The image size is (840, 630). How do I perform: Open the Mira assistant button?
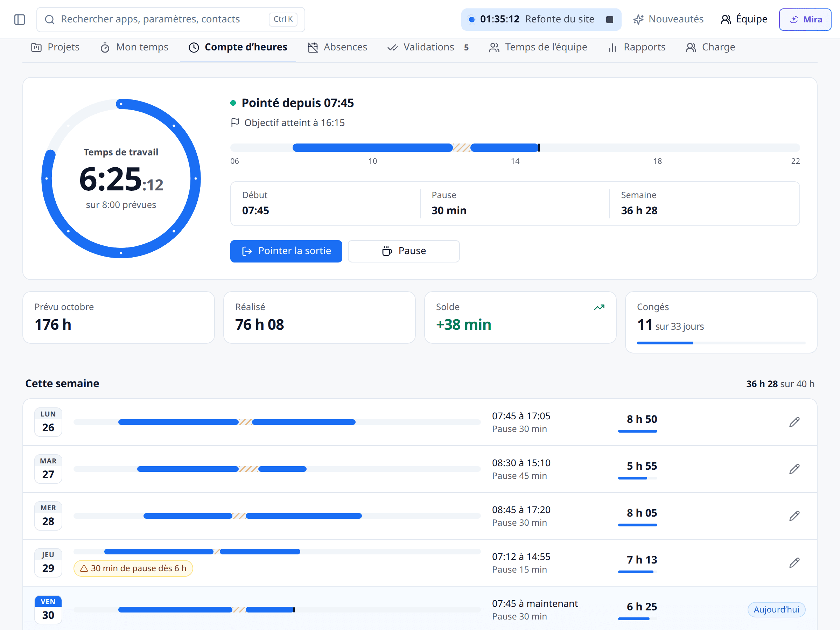(805, 19)
